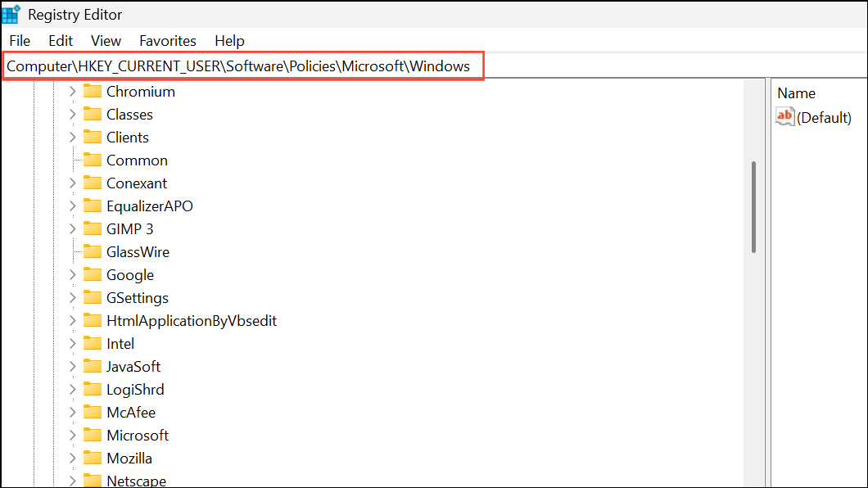This screenshot has width=868, height=488.
Task: Open the Edit menu
Action: pos(61,41)
